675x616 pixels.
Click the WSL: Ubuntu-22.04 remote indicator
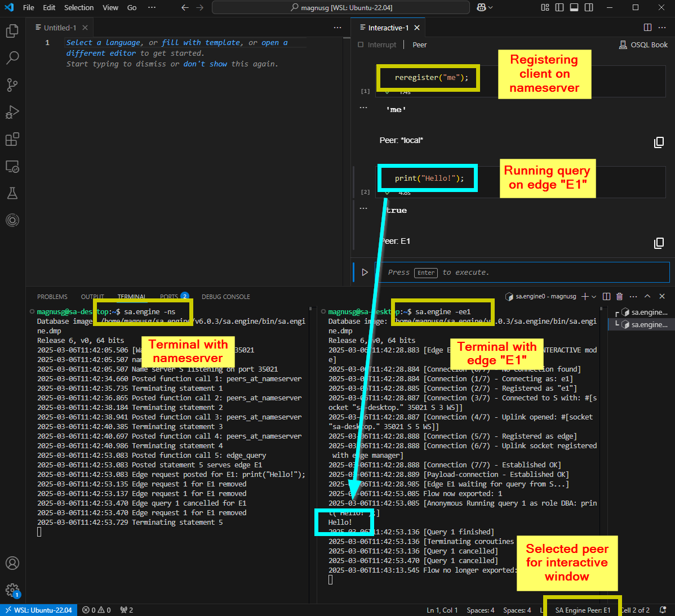click(39, 610)
